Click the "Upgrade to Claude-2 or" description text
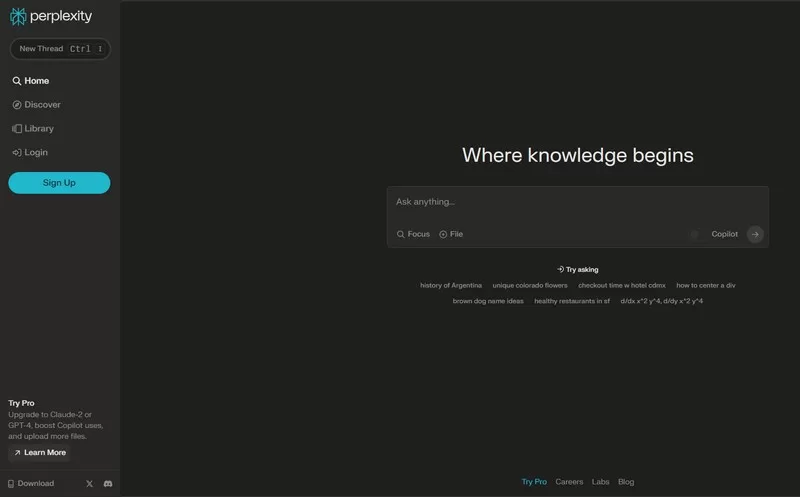Screen dimensions: 800x497 pos(50,414)
